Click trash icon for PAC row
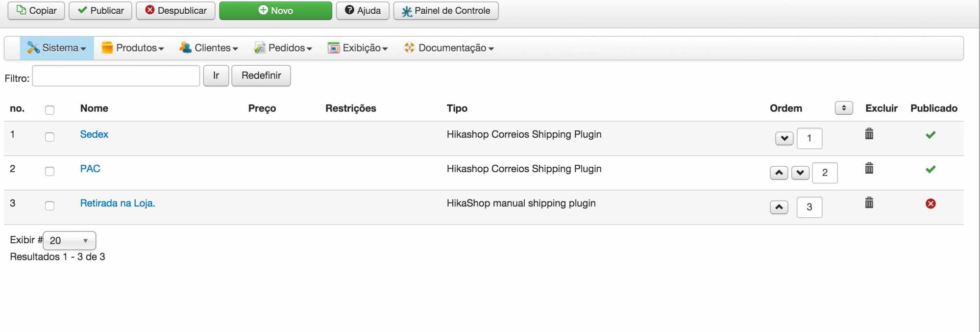 pos(869,168)
